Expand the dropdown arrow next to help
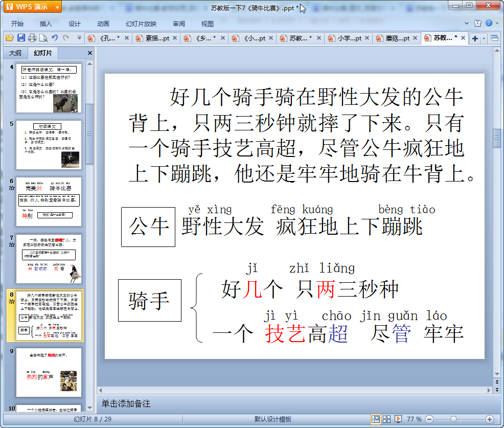Screen dimensions: 504x428 tap(497, 24)
